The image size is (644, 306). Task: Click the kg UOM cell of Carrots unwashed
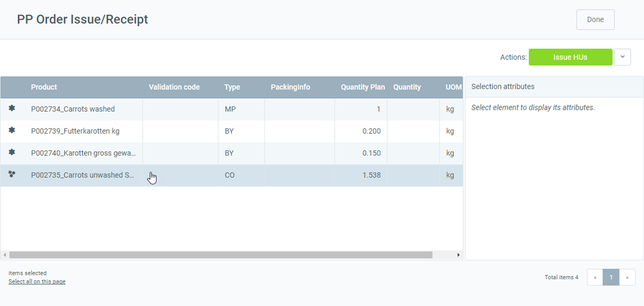point(450,175)
